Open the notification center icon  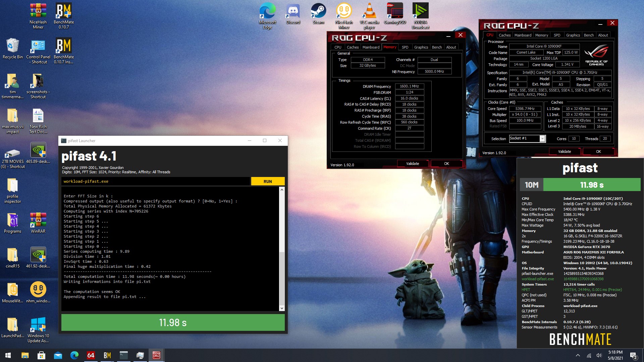(634, 355)
